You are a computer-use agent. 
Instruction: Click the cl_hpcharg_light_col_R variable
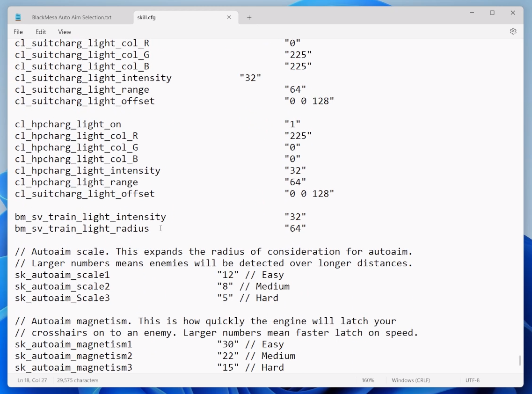coord(76,136)
